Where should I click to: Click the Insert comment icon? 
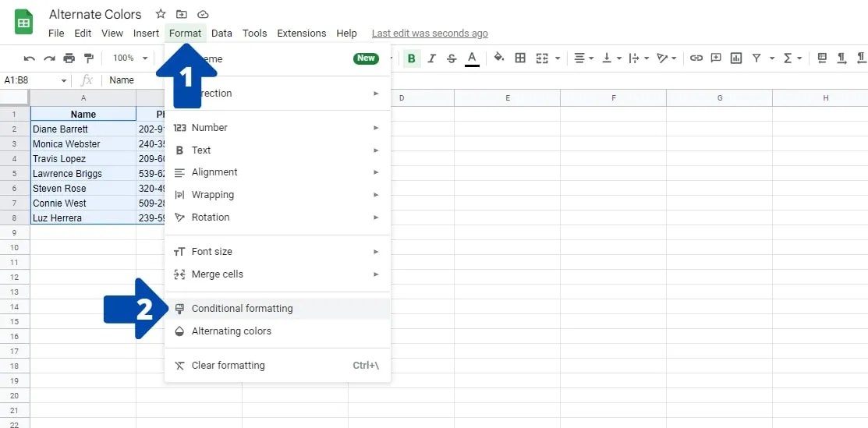(717, 58)
